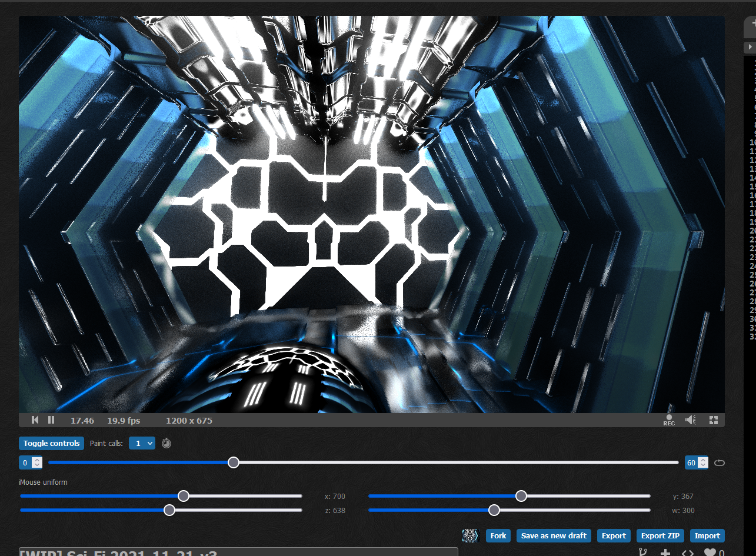Image resolution: width=756 pixels, height=556 pixels.
Task: Expand the code panel play arrow
Action: [x=750, y=46]
